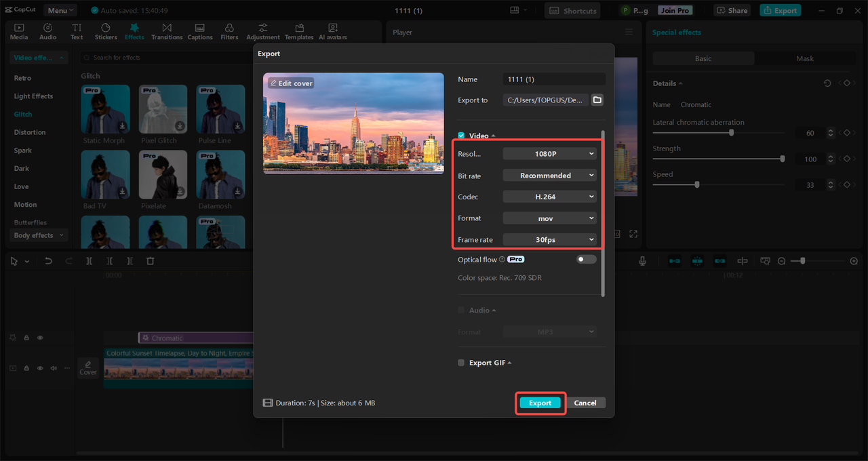Reset the Details effect parameters
Viewport: 868px width, 461px height.
tap(827, 83)
